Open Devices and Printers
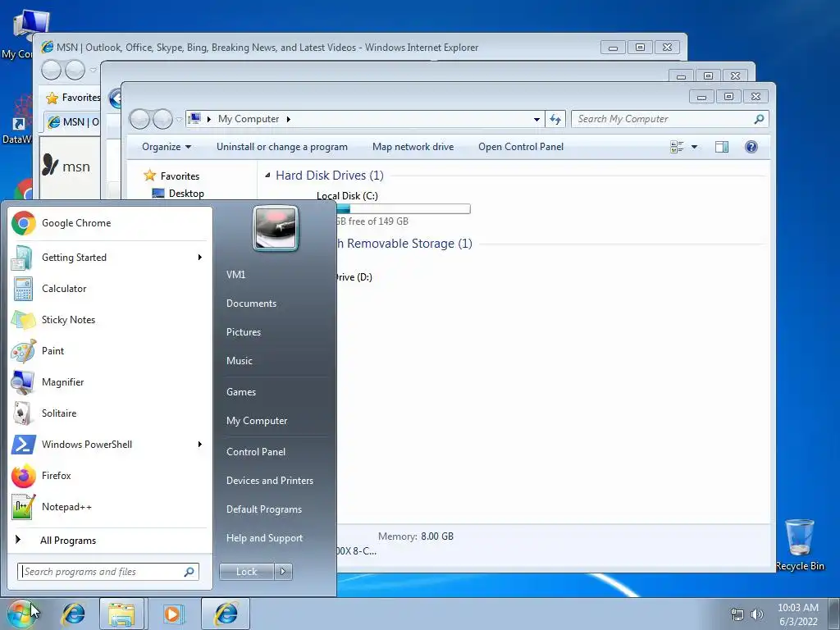 269,481
